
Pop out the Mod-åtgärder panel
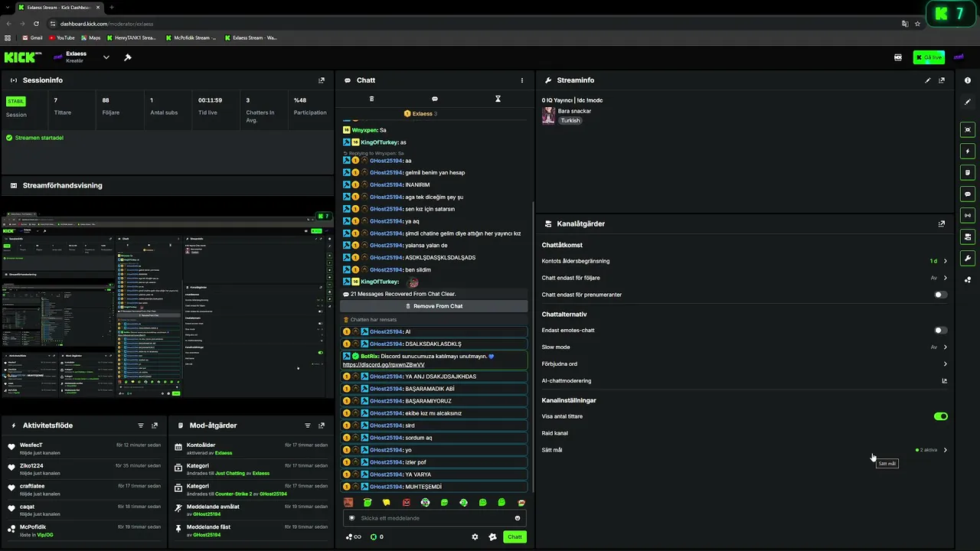(x=322, y=425)
